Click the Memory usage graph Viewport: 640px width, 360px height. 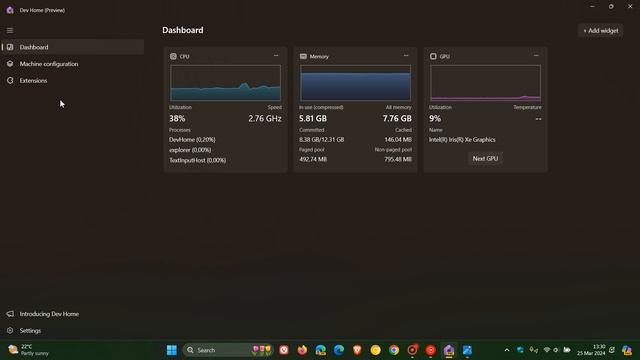[356, 83]
